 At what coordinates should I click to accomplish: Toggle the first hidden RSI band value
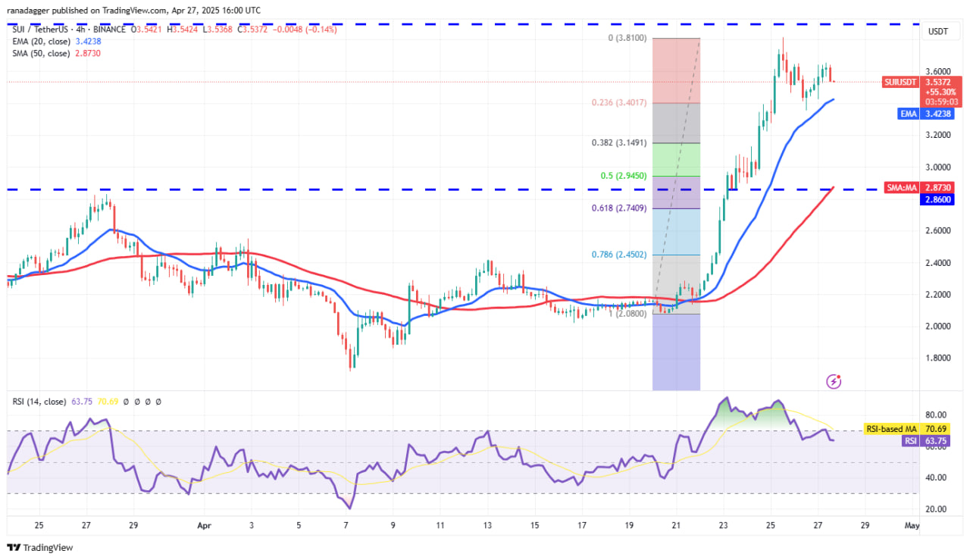click(124, 402)
